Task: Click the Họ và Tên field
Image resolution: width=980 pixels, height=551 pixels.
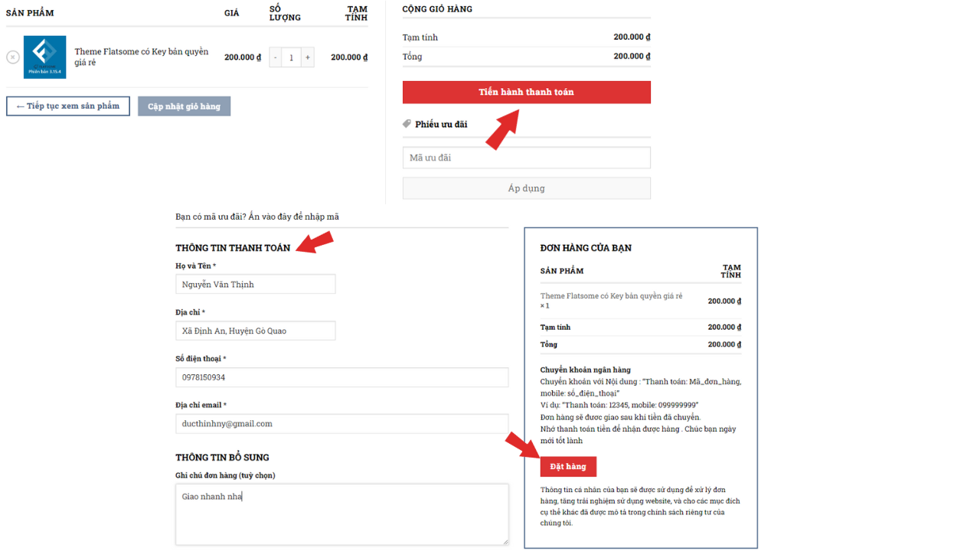Action: click(x=255, y=285)
